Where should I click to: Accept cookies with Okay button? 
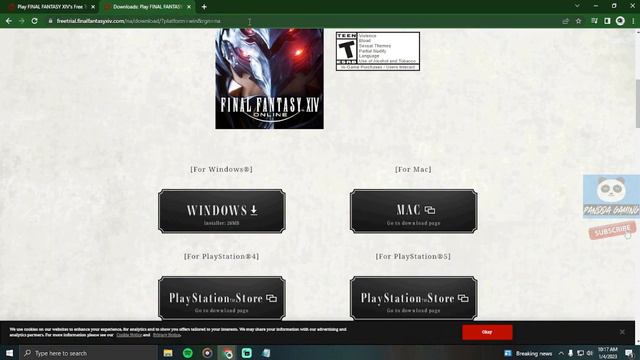click(x=487, y=332)
